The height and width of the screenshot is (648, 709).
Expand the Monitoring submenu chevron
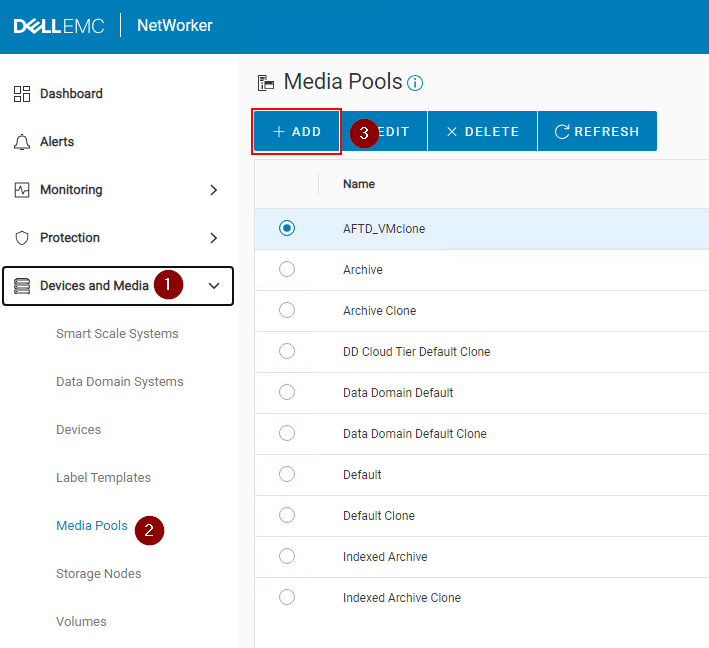[213, 190]
